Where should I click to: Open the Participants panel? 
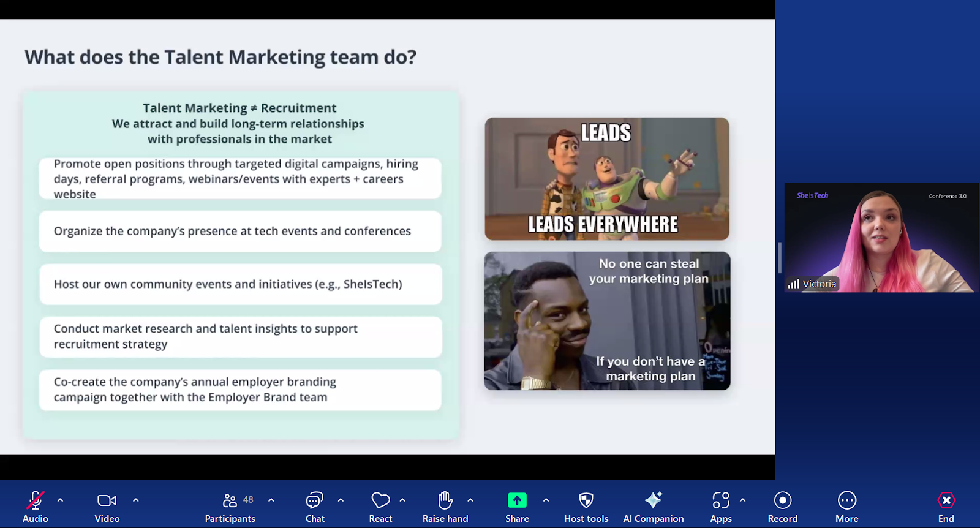tap(230, 507)
